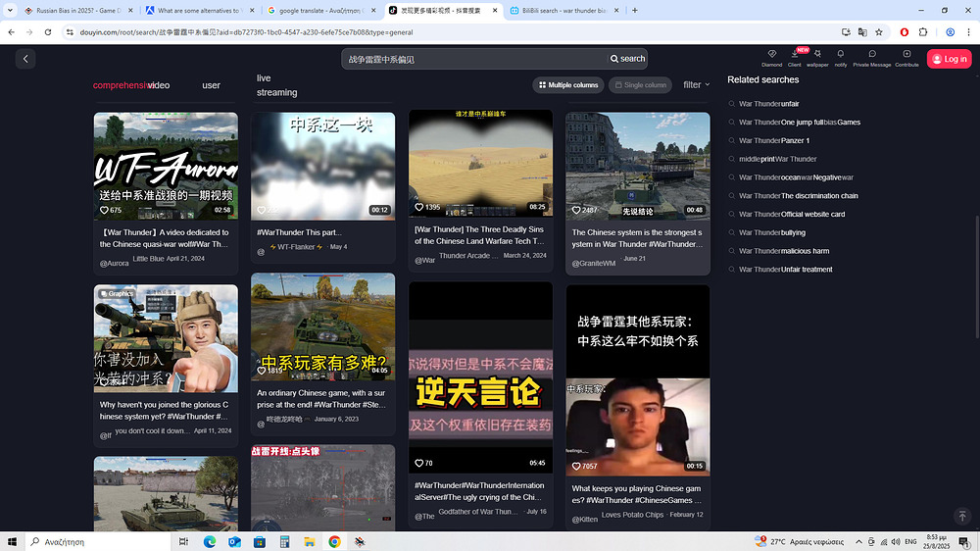Click related search 'War Thunder bullying'
980x551 pixels.
(772, 232)
